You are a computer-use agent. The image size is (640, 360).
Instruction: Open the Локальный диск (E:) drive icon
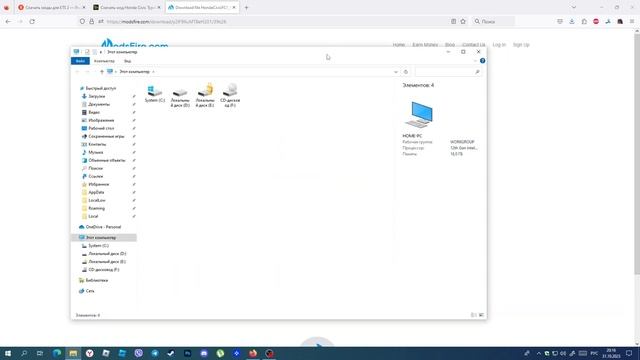click(205, 96)
